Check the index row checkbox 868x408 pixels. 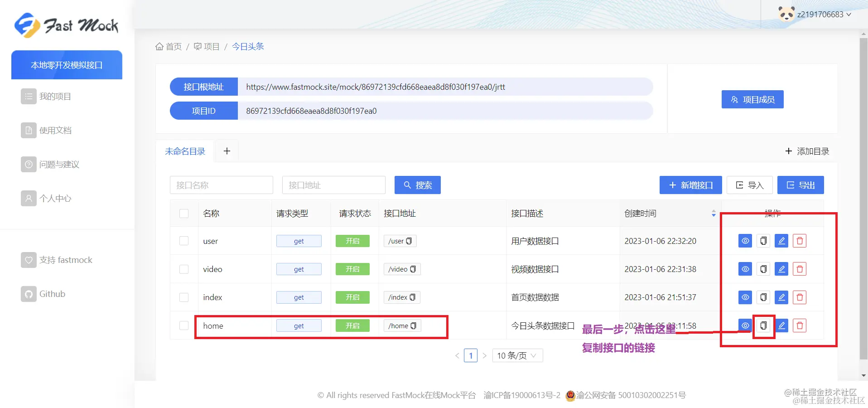[x=184, y=297]
